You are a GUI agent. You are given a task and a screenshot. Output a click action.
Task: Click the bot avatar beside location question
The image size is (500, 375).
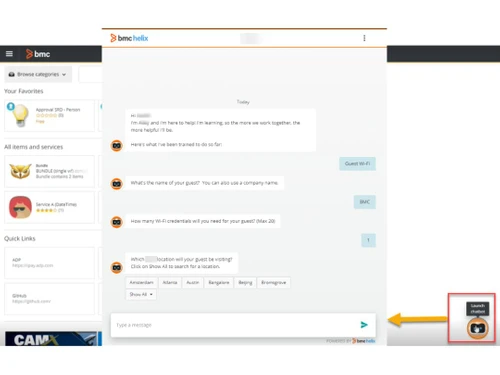pos(117,267)
